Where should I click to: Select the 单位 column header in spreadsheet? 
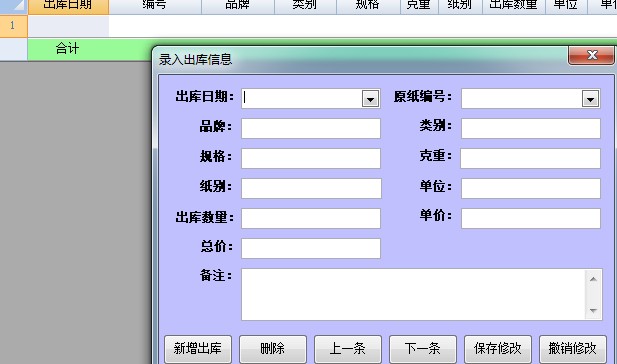[566, 7]
